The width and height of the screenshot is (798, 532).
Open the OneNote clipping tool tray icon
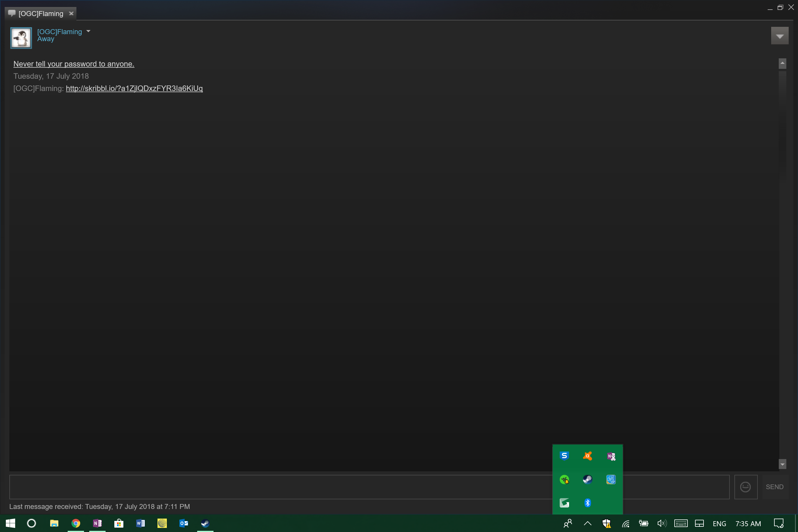(611, 456)
